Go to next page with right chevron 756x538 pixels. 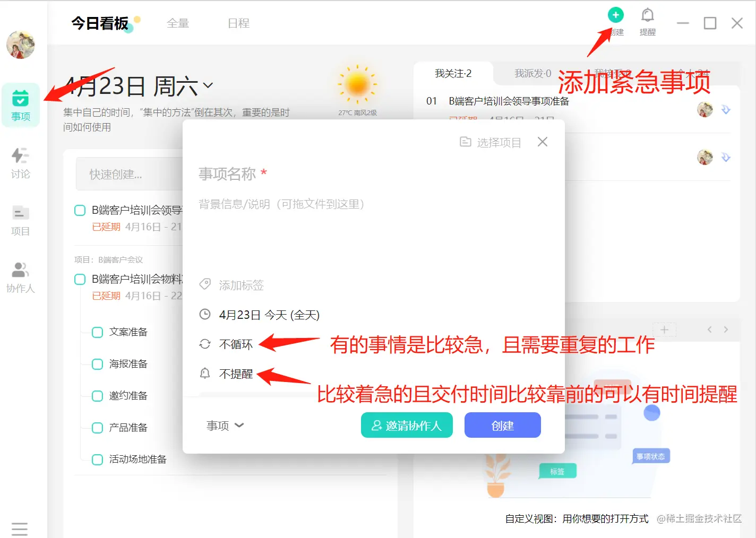coord(726,329)
